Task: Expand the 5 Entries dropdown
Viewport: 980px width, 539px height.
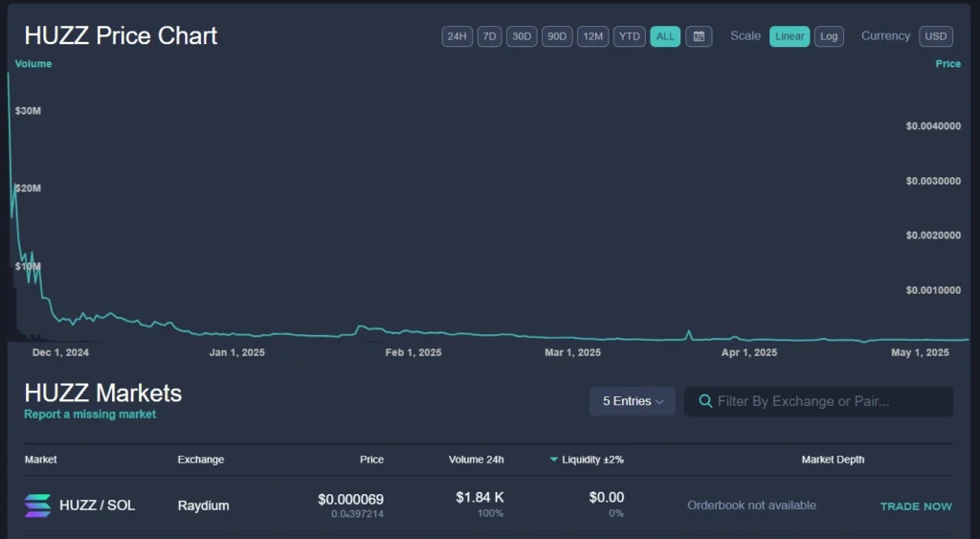Action: pos(633,401)
